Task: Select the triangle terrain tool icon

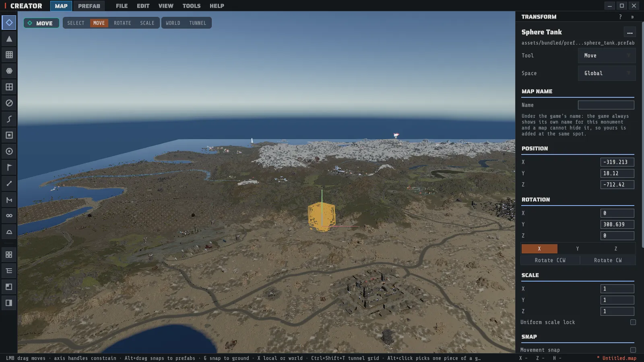Action: click(x=9, y=39)
